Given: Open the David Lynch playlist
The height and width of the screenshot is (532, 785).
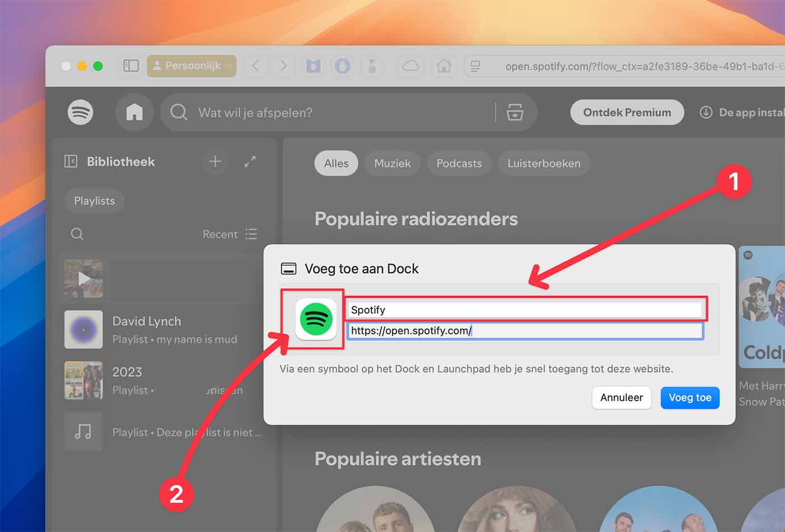Looking at the screenshot, I should click(164, 330).
